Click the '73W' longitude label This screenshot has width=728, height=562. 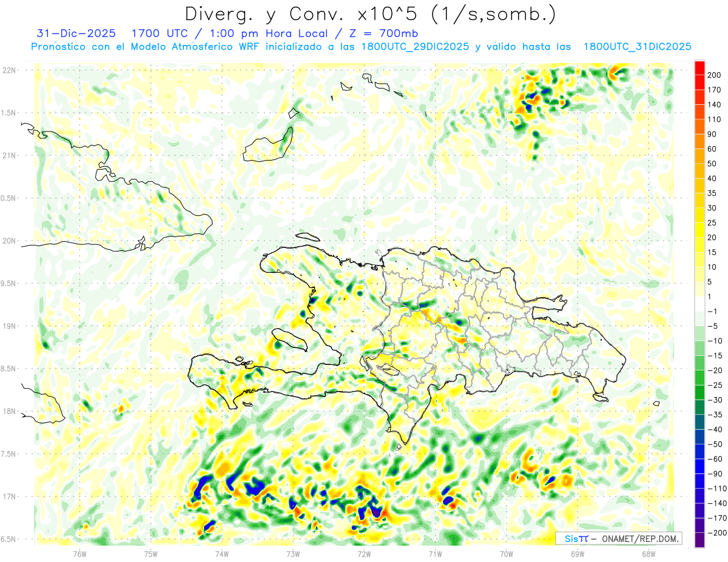click(x=293, y=554)
